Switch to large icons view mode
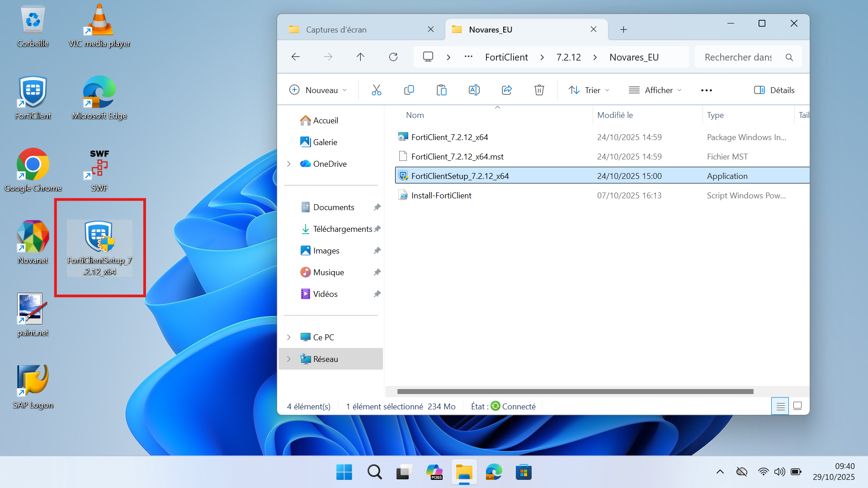Image resolution: width=868 pixels, height=488 pixels. 797,406
